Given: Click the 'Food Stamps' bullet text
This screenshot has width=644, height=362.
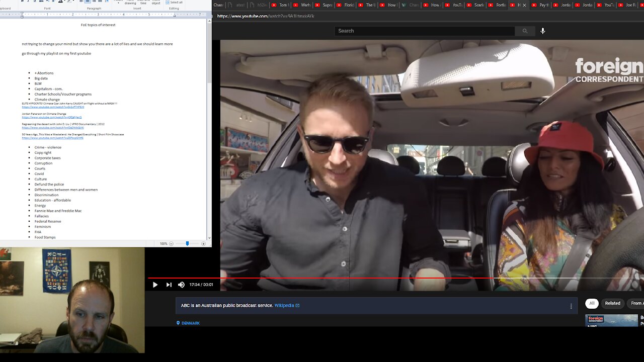Looking at the screenshot, I should pyautogui.click(x=45, y=237).
